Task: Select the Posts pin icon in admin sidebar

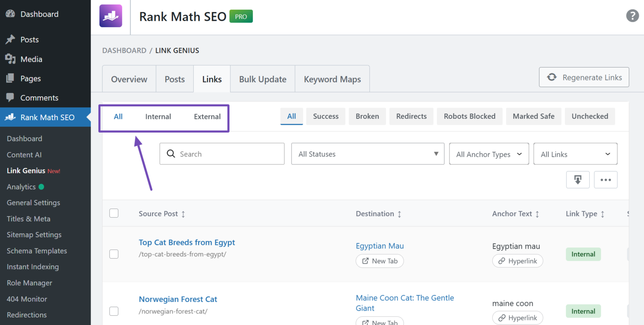Action: point(11,40)
